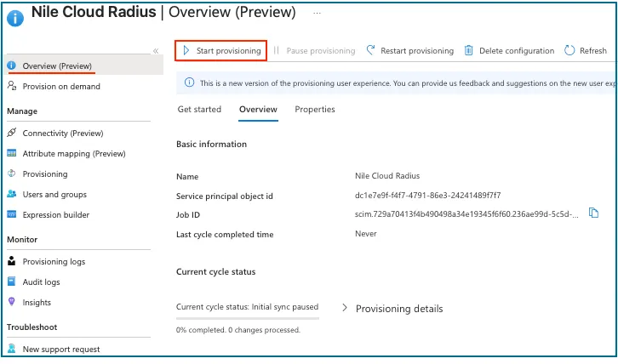Click the Restart provisioning arrow icon

[370, 50]
